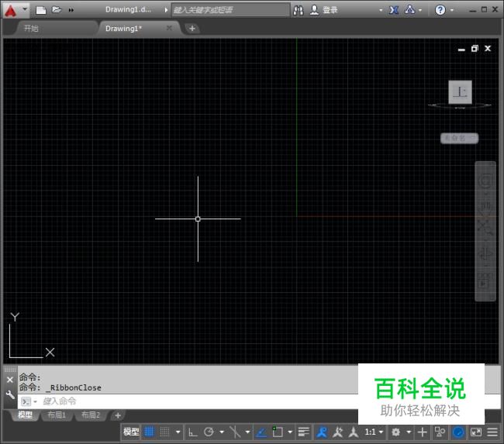Open the polar tracking dropdown arrow
The width and height of the screenshot is (504, 444).
[222, 432]
